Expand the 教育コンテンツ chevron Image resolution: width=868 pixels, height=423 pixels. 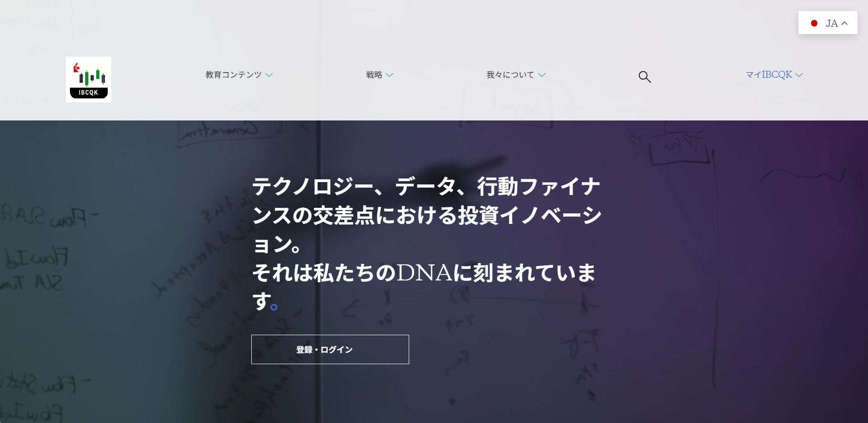pos(269,75)
